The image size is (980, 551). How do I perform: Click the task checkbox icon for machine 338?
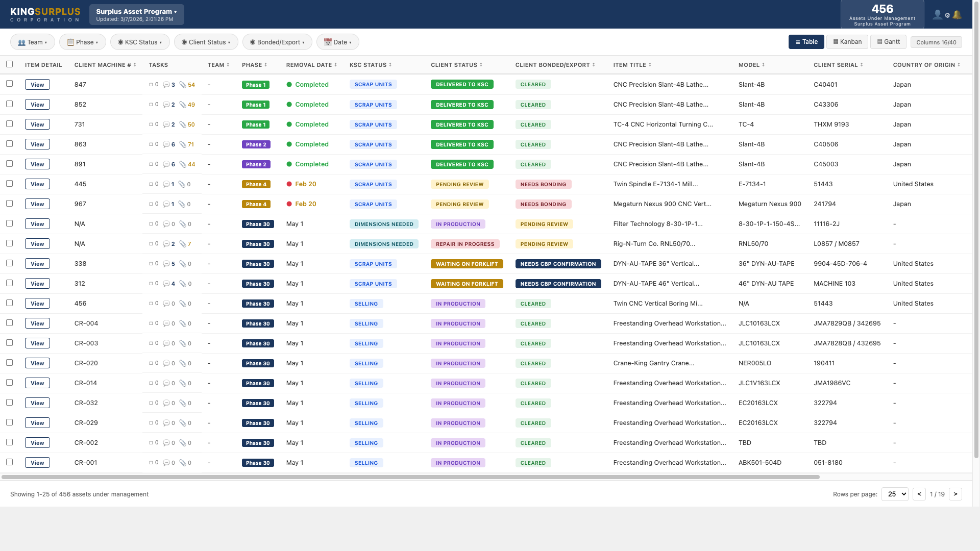point(151,264)
